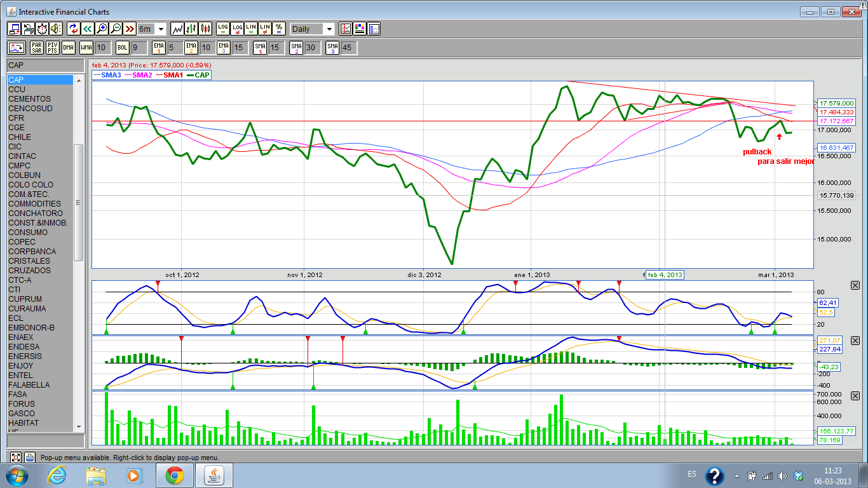Click the refresh chart icon with arrows
Screen dimensions: 868x488
coord(73,29)
